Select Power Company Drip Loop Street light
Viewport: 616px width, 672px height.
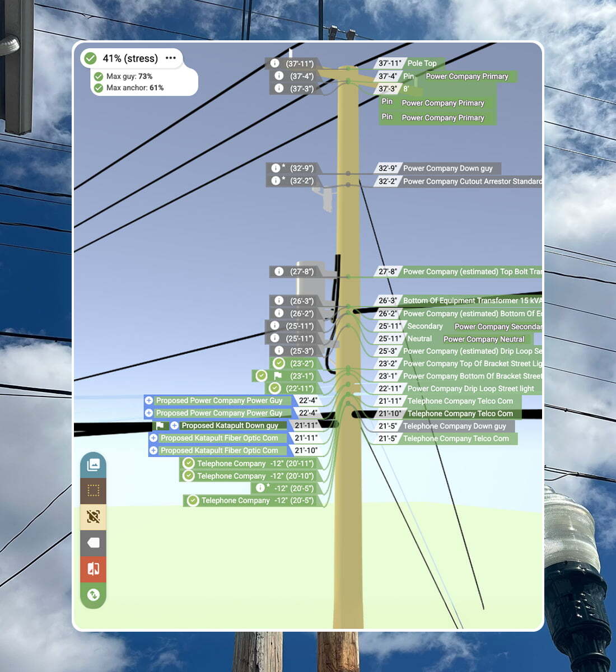click(x=470, y=389)
